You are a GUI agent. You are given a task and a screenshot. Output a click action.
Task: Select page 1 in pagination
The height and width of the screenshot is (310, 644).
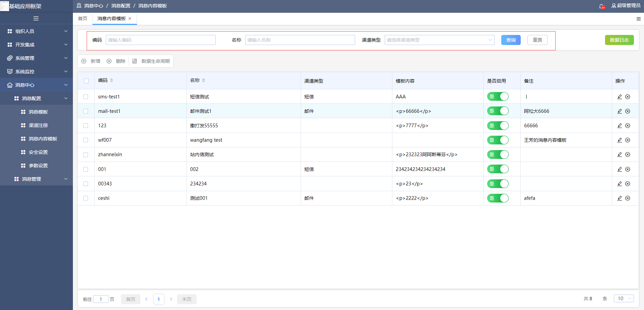coord(159,299)
